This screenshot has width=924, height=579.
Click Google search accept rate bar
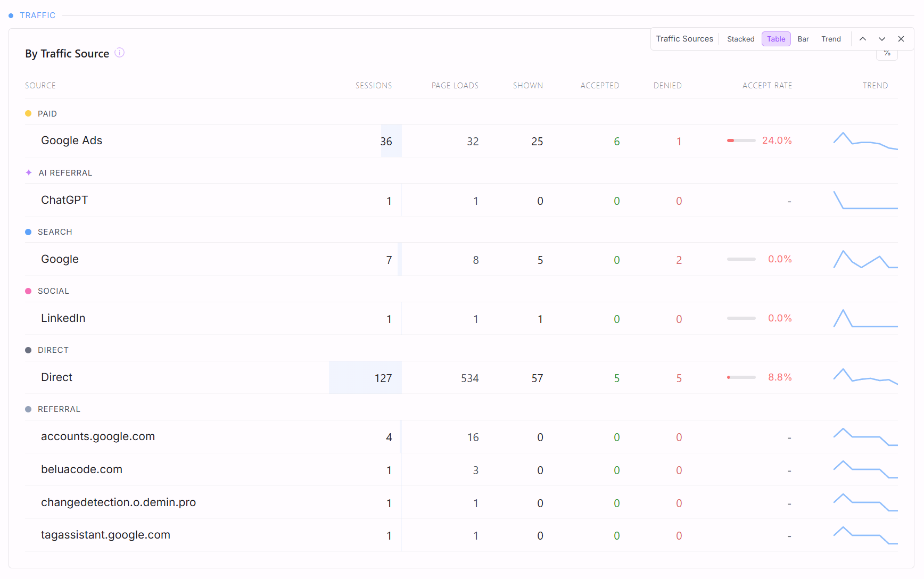click(741, 259)
